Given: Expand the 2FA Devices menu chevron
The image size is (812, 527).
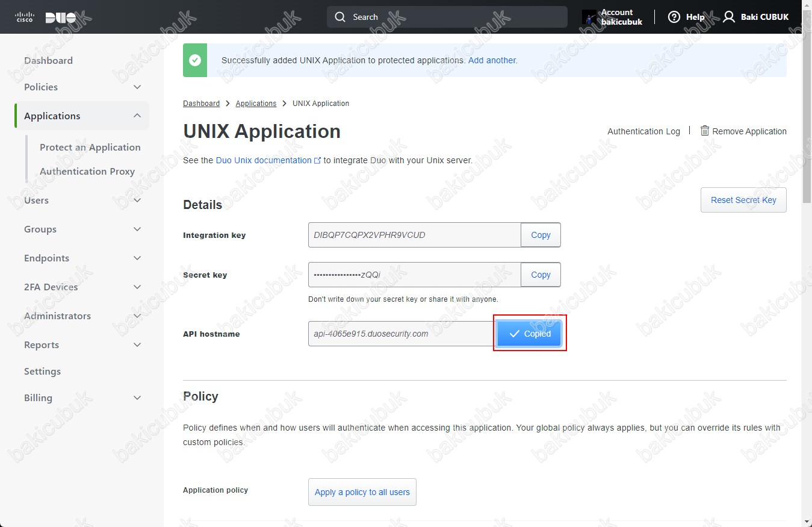Looking at the screenshot, I should pyautogui.click(x=137, y=287).
